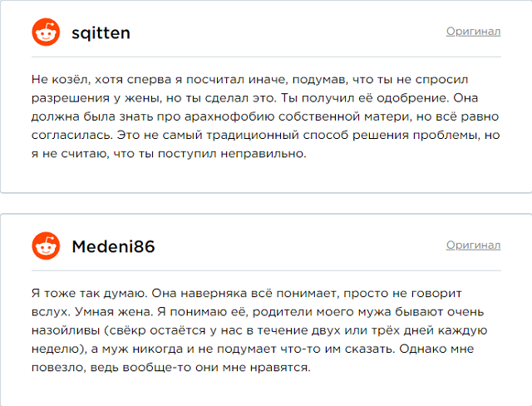Viewport: 532px width, 406px height.
Task: Select the word арахнофобию in sqitten's comment
Action: [x=229, y=116]
